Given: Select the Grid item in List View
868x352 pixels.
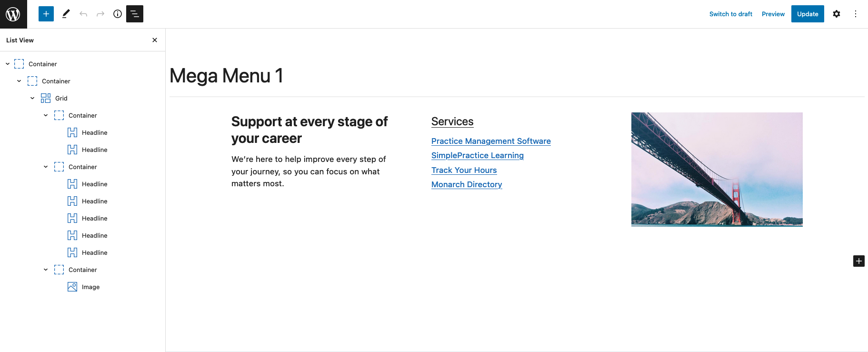Looking at the screenshot, I should 61,98.
